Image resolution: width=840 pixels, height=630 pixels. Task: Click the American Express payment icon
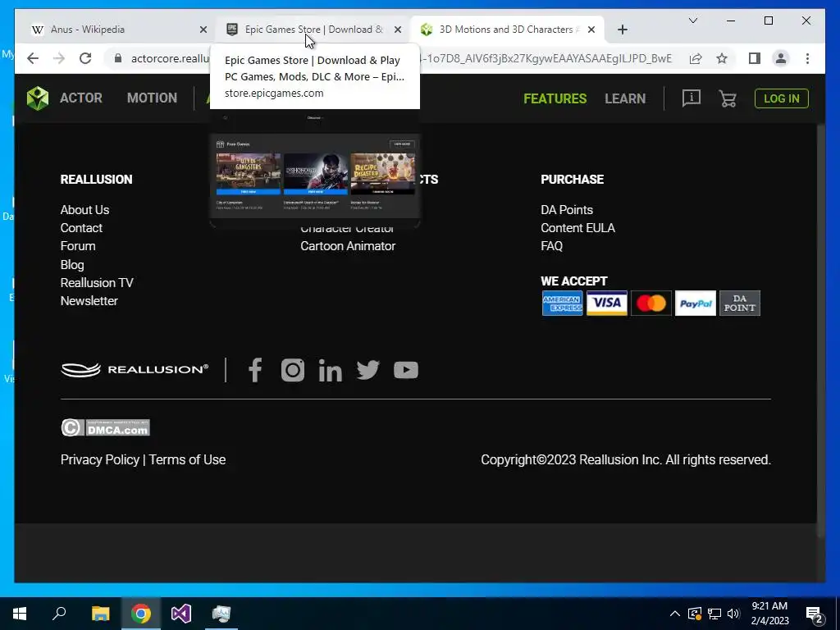tap(562, 304)
